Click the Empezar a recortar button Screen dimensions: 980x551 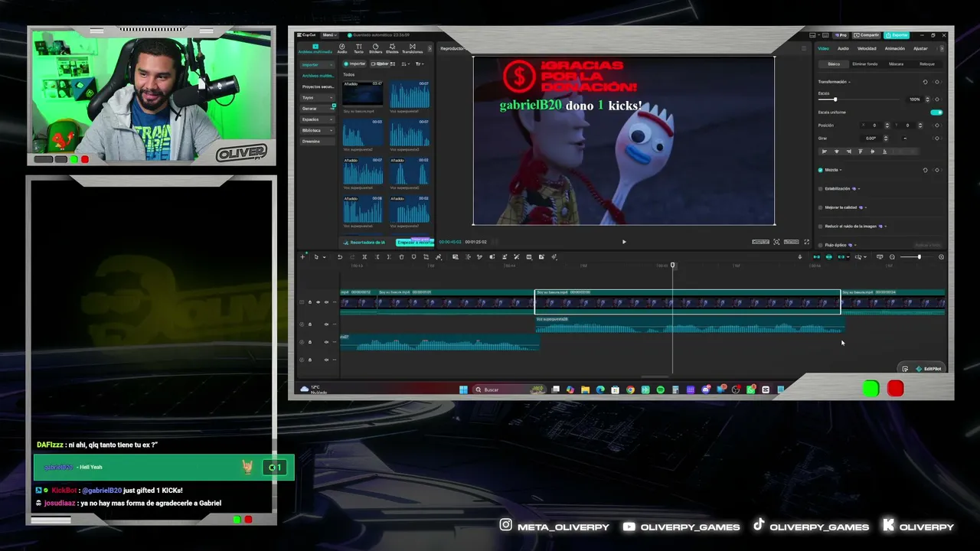pyautogui.click(x=414, y=242)
